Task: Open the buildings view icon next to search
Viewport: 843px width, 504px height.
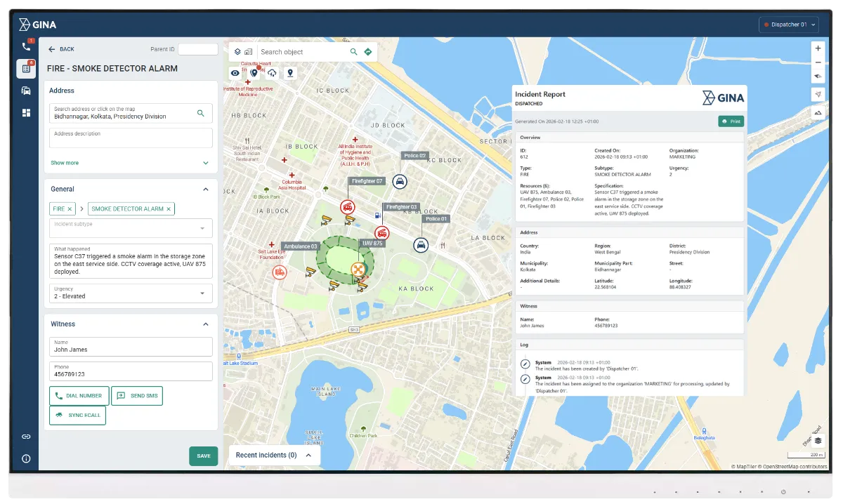Action: 248,51
